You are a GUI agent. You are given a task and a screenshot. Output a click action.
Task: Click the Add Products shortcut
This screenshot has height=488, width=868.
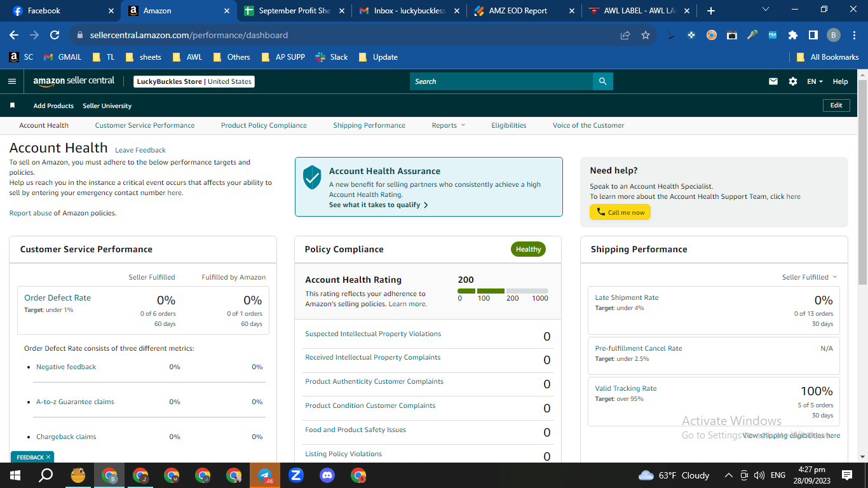(x=53, y=105)
